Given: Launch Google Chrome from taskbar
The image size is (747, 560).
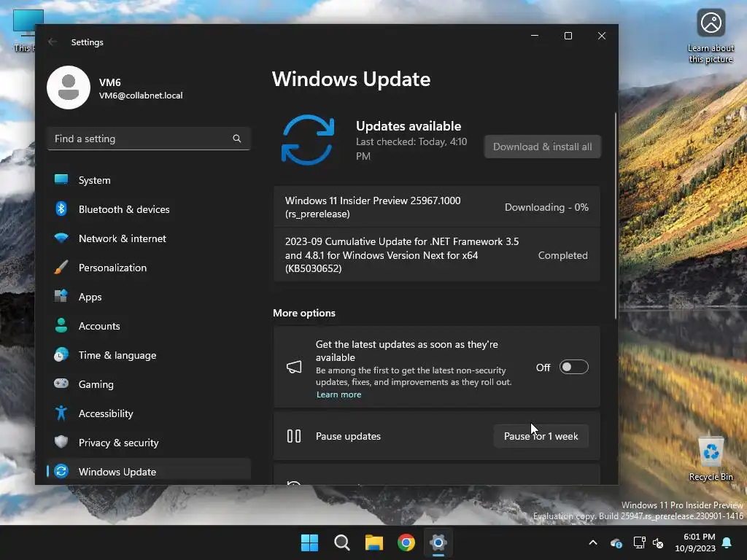Looking at the screenshot, I should point(406,542).
